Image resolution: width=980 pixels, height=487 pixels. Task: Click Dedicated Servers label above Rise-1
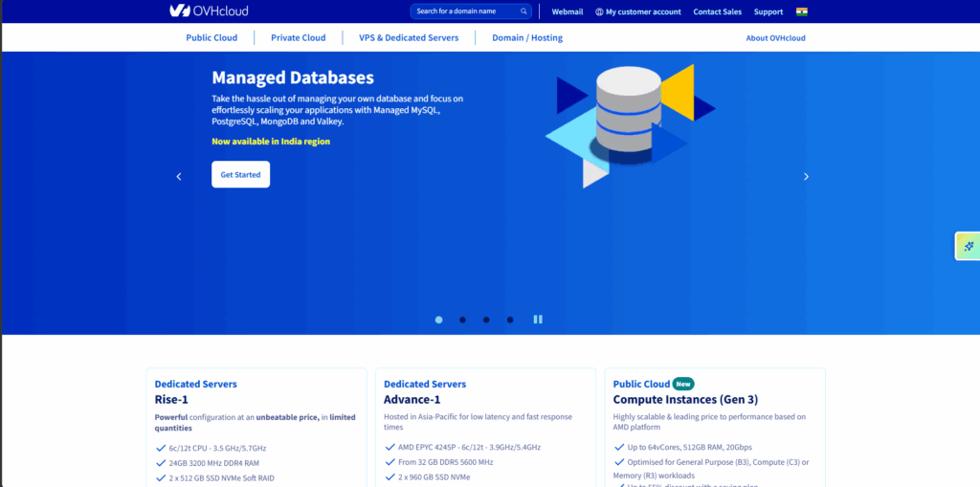[195, 384]
